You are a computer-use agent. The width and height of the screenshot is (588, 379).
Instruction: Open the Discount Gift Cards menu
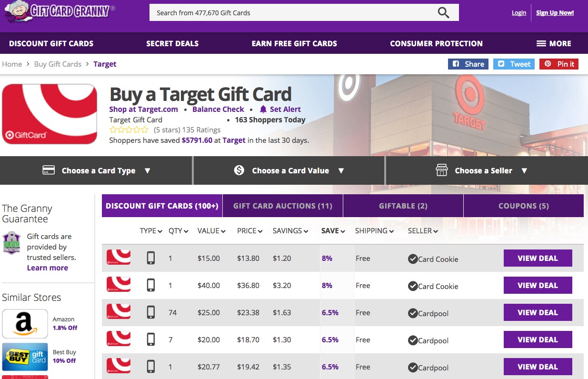click(x=51, y=43)
